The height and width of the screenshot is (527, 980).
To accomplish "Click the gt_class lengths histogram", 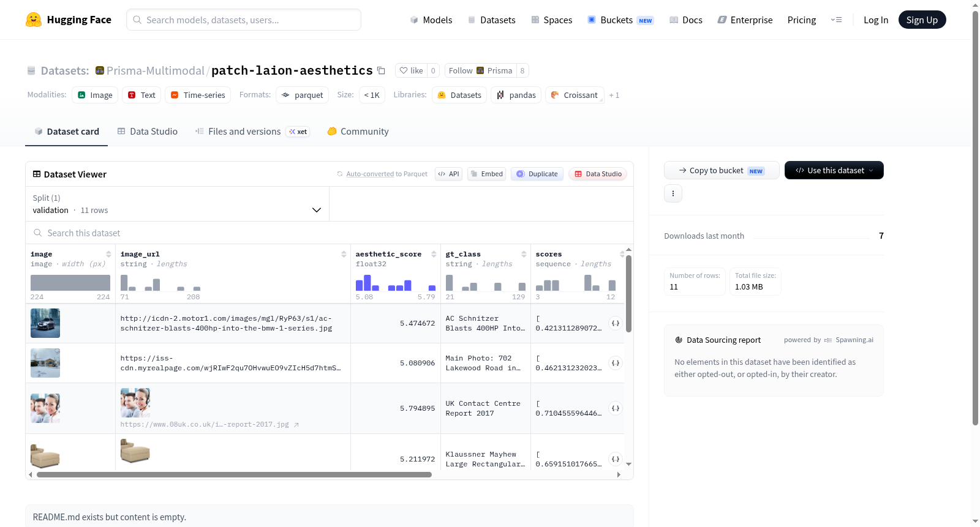I will [x=486, y=282].
